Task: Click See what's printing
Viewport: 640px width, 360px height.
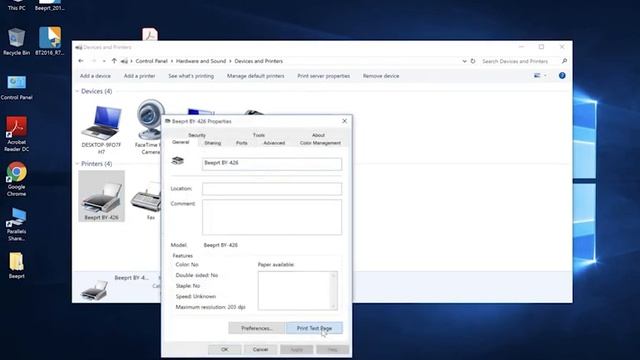Action: coord(191,76)
